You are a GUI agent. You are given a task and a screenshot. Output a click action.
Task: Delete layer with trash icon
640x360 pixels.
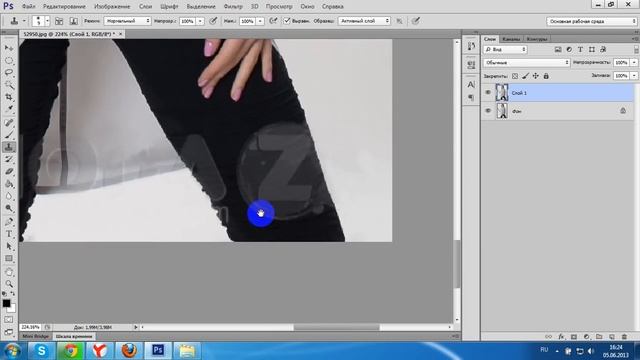click(x=624, y=337)
